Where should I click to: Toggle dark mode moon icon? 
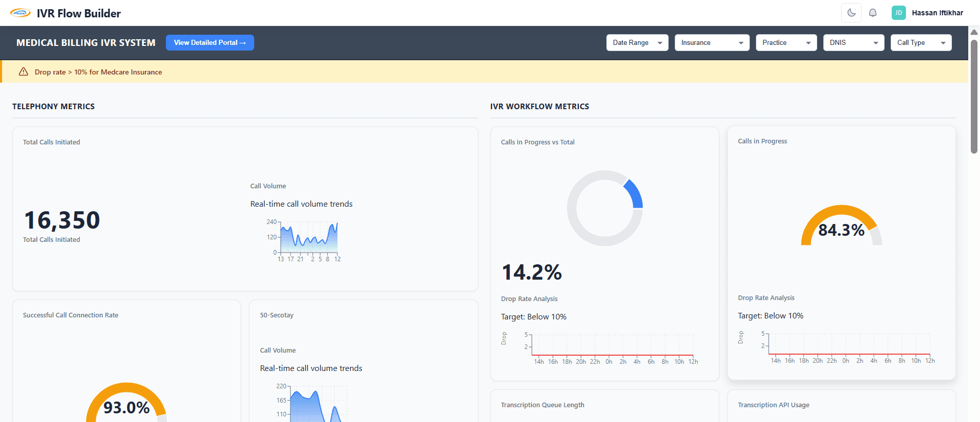[851, 13]
